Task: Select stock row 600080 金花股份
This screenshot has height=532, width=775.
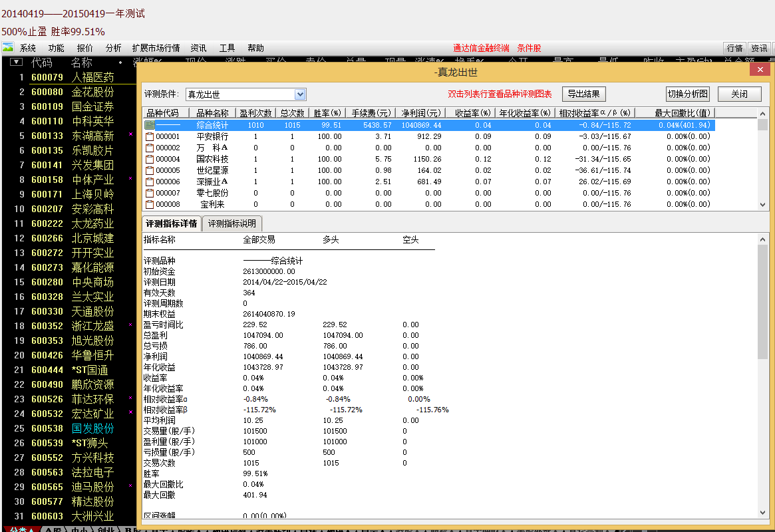Action: 69,92
